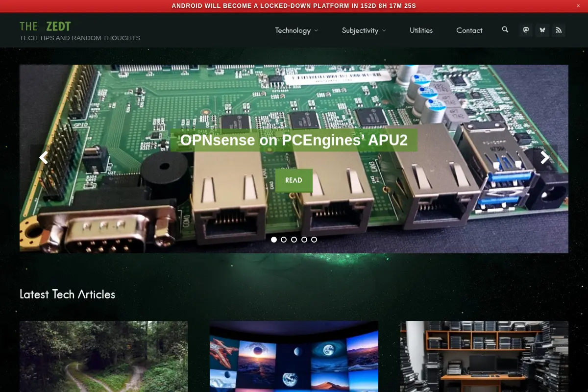Open the Mastodon profile icon

526,30
